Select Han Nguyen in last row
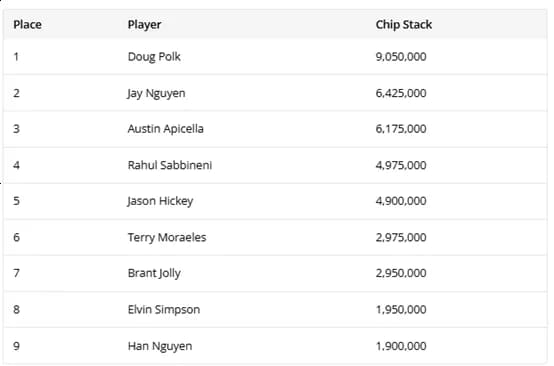This screenshot has height=366, width=554. point(160,346)
